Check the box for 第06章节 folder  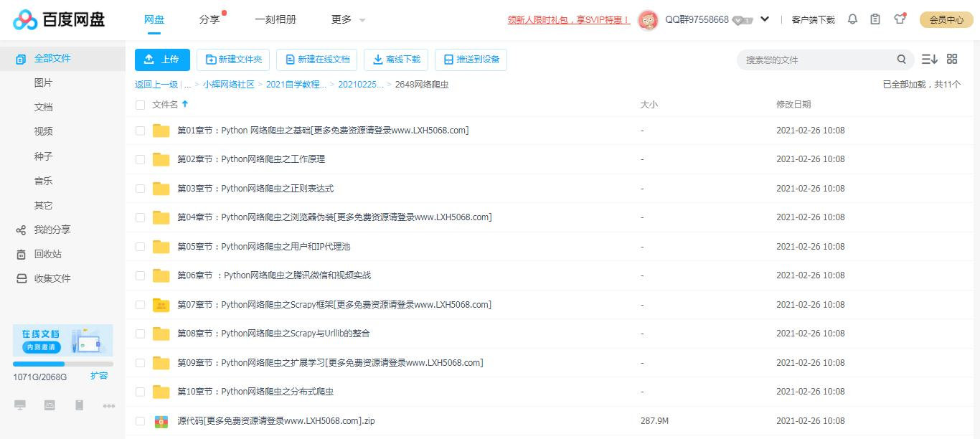pyautogui.click(x=140, y=275)
